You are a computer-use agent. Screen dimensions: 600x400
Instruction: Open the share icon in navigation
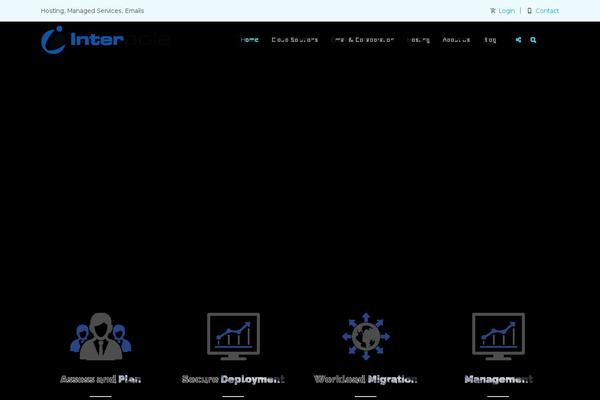tap(518, 40)
